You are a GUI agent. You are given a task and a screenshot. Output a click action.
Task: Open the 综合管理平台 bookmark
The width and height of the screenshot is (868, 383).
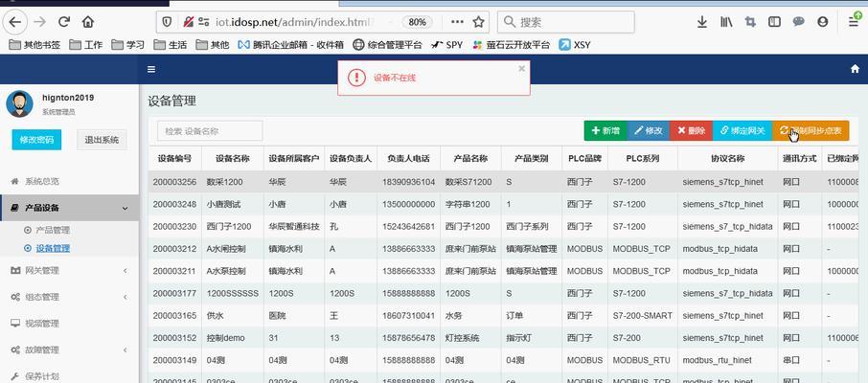(x=387, y=45)
